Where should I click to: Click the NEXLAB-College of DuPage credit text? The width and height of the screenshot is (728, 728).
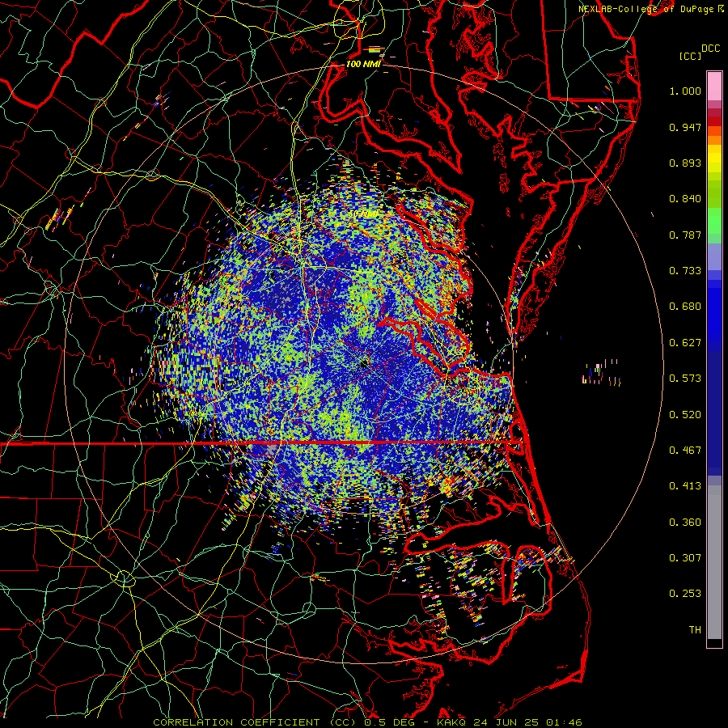coord(648,9)
